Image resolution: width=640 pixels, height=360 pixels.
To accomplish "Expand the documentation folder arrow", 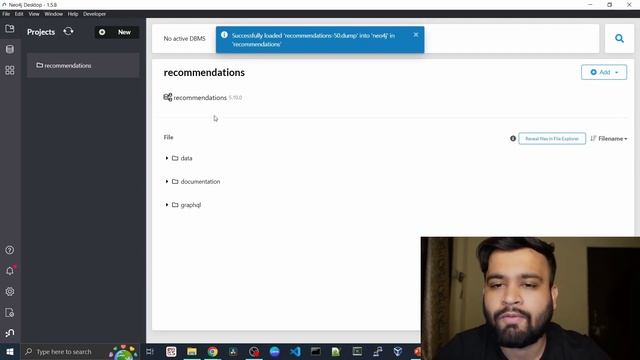I will [x=167, y=181].
